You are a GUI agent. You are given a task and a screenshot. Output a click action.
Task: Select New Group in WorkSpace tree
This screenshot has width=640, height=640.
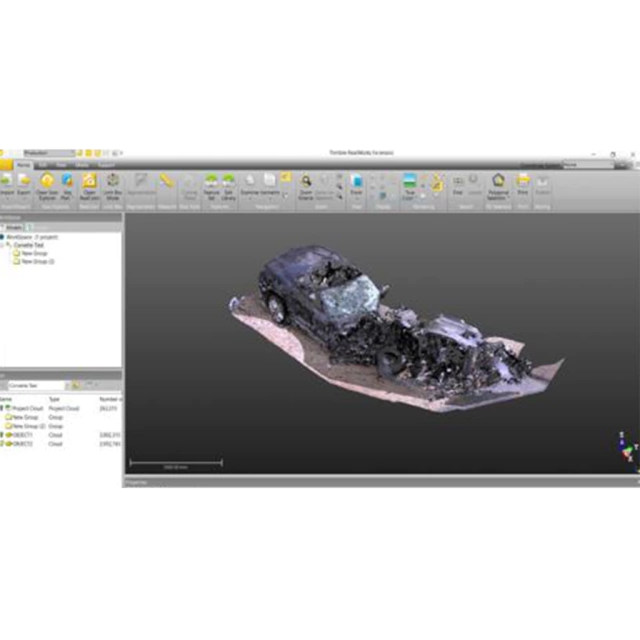(x=35, y=253)
